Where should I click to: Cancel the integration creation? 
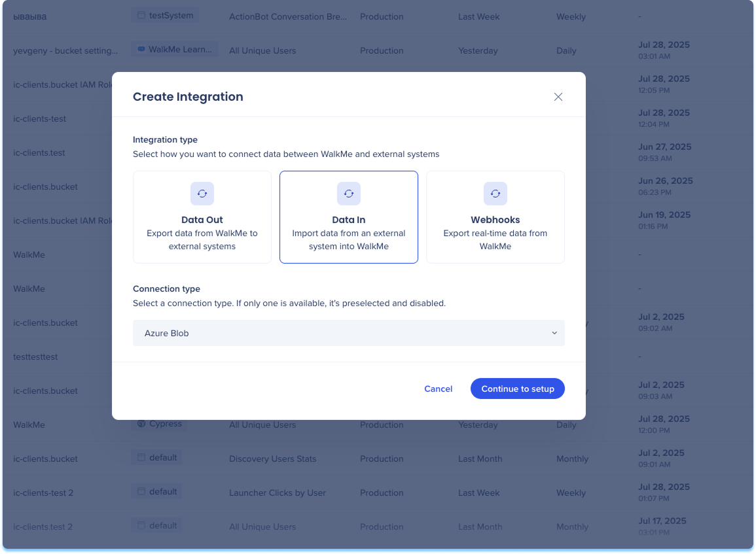pos(438,389)
